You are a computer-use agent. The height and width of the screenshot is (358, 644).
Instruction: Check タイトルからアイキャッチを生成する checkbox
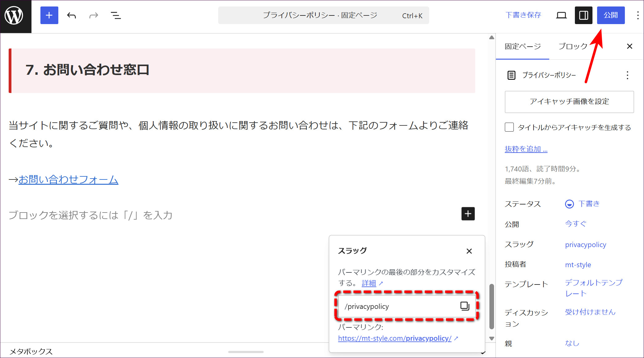(509, 127)
